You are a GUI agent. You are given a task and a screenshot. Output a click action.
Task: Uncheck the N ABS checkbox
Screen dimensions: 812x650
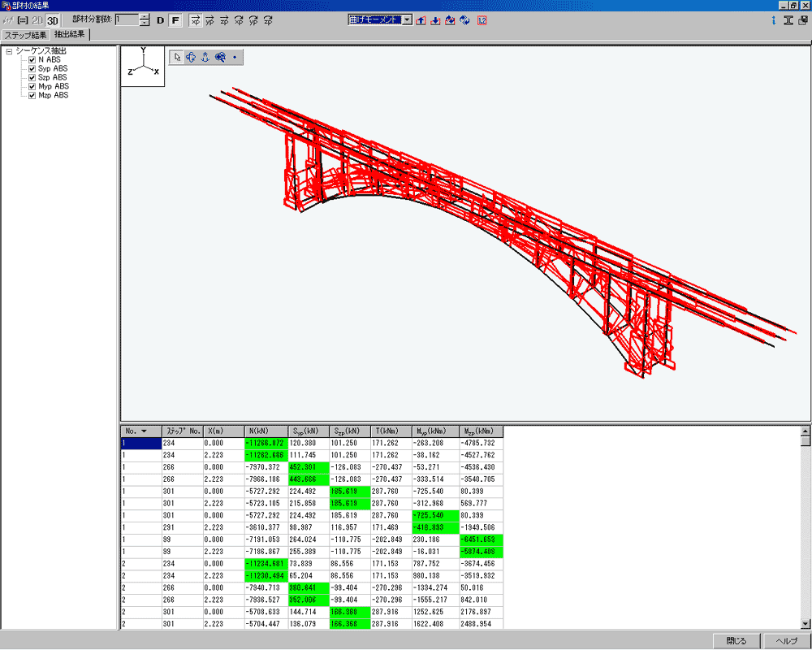click(x=32, y=60)
